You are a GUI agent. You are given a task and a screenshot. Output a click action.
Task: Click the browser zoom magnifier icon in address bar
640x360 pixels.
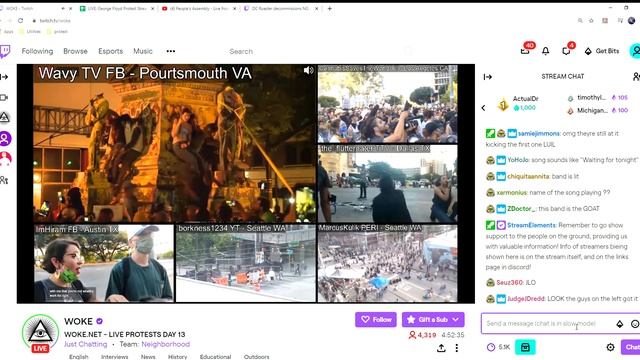pyautogui.click(x=580, y=20)
